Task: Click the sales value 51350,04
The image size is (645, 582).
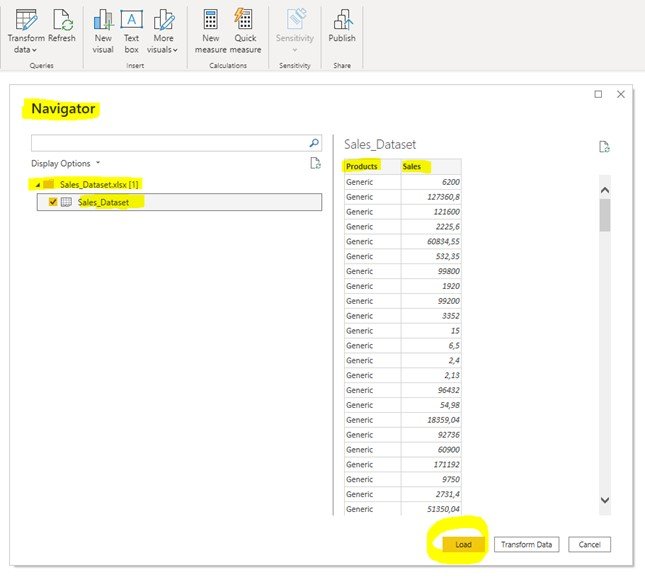Action: click(443, 509)
